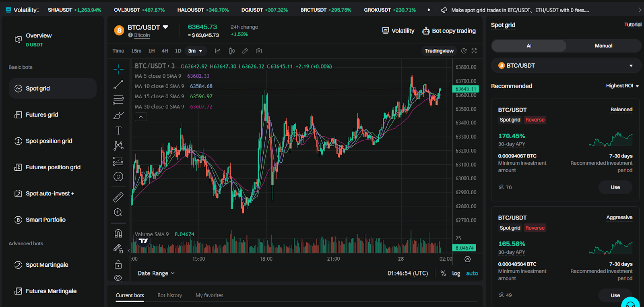Viewport: 644px width, 307px height.
Task: Click the pencil drawing icon in toolbar
Action: tap(245, 51)
